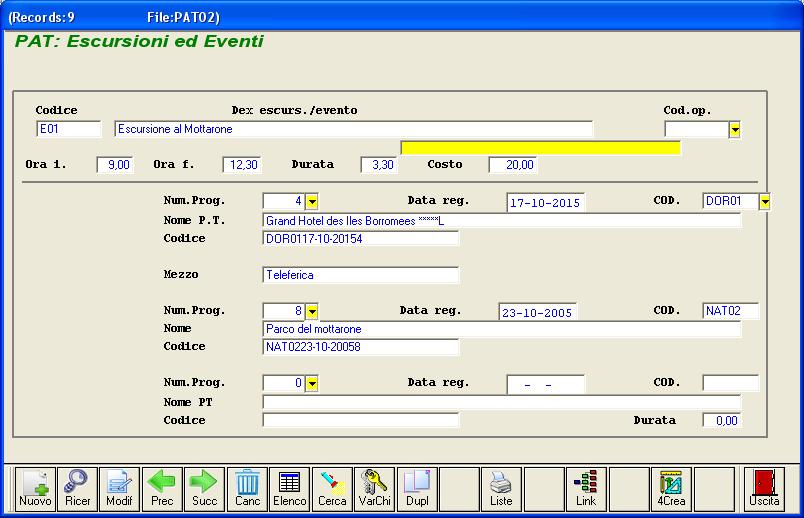Screen dimensions: 804x518
Task: Click the Link tree diagram icon
Action: pyautogui.click(x=586, y=489)
